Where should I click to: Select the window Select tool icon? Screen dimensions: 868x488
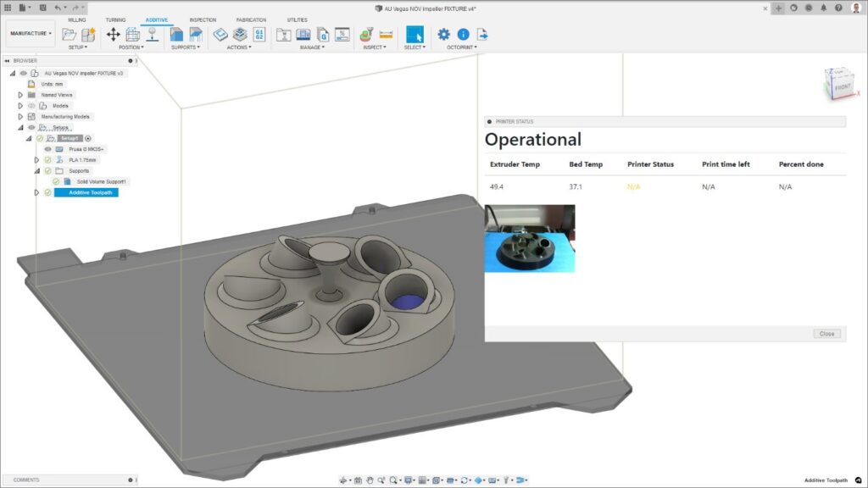pyautogui.click(x=413, y=35)
